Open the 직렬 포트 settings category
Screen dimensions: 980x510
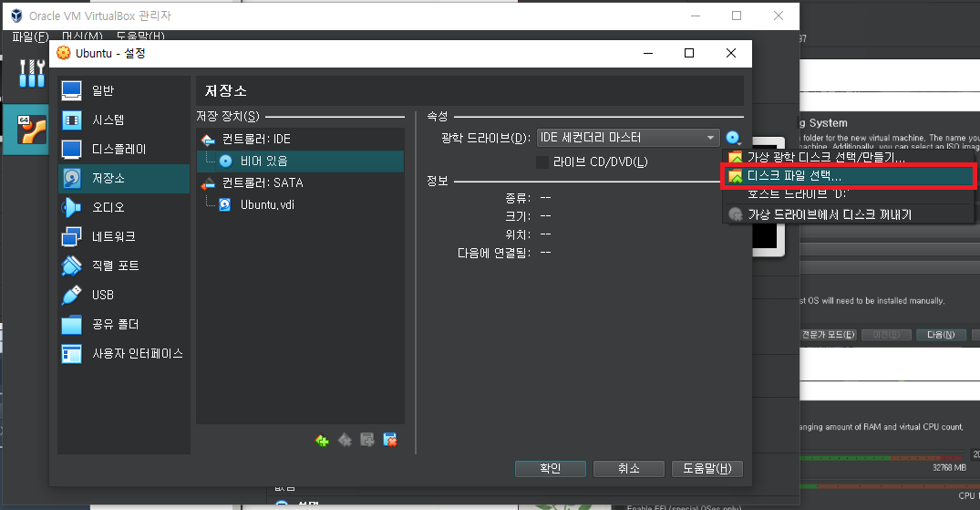coord(124,266)
